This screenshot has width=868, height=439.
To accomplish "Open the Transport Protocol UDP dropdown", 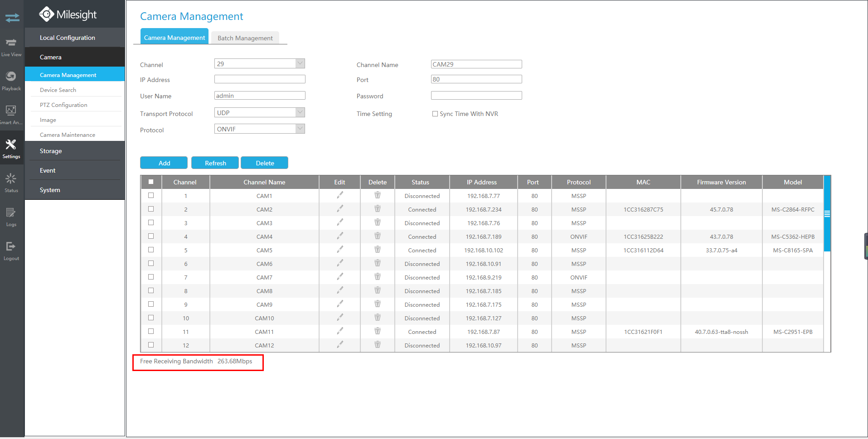I will pyautogui.click(x=260, y=113).
